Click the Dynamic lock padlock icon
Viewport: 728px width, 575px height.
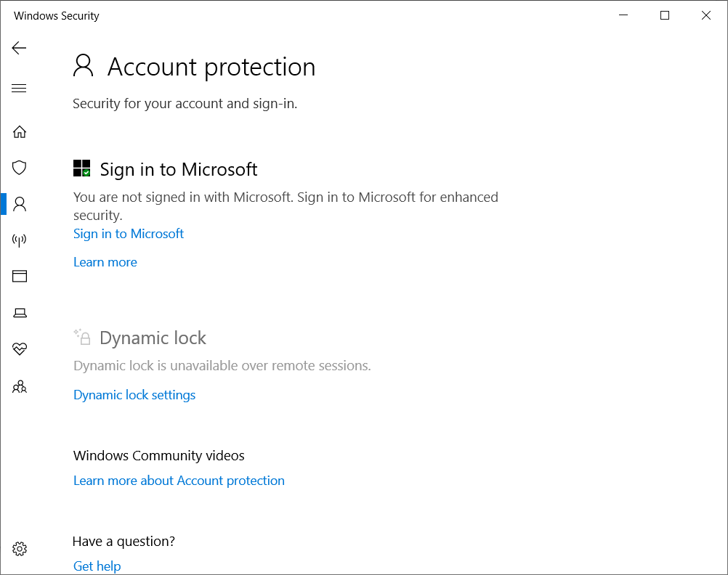[82, 337]
